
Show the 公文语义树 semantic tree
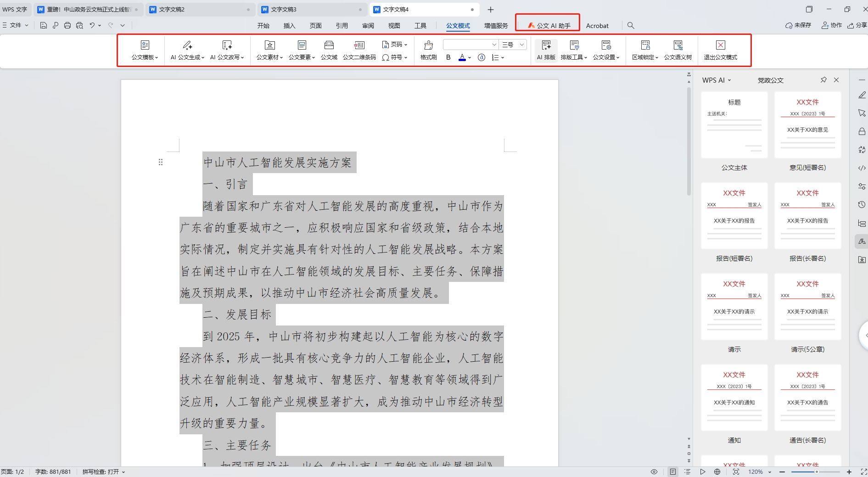tap(678, 50)
